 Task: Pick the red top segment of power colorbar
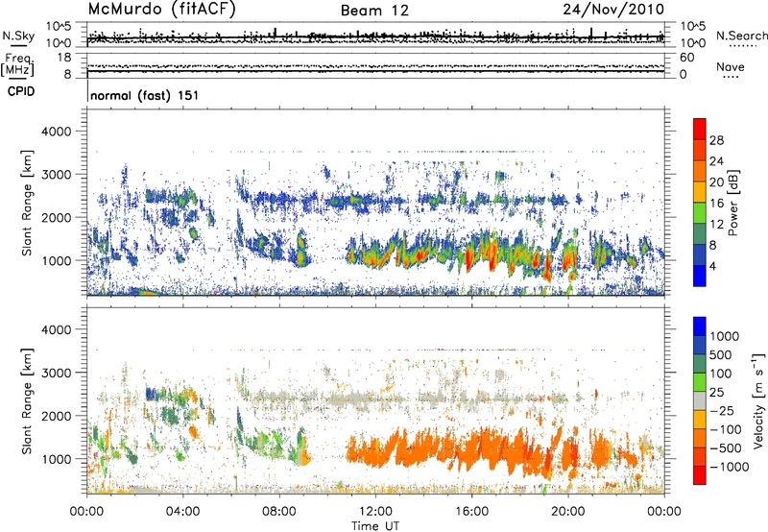tap(700, 129)
